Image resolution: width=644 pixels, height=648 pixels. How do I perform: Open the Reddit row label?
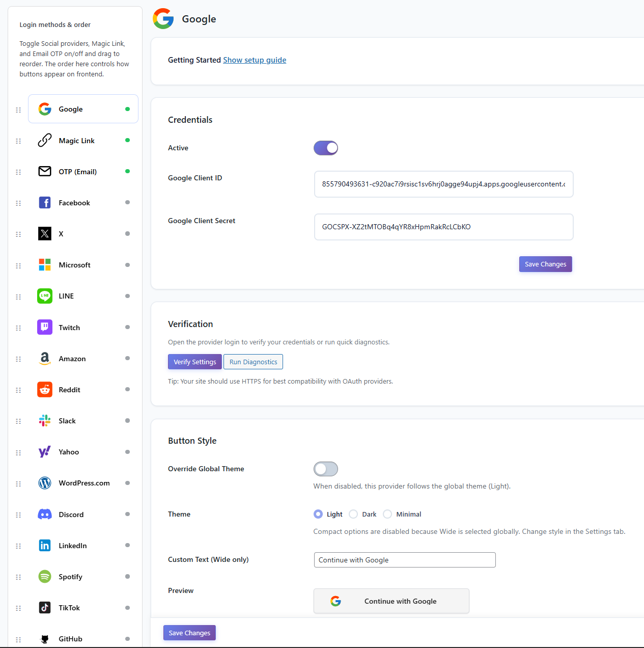(x=69, y=390)
